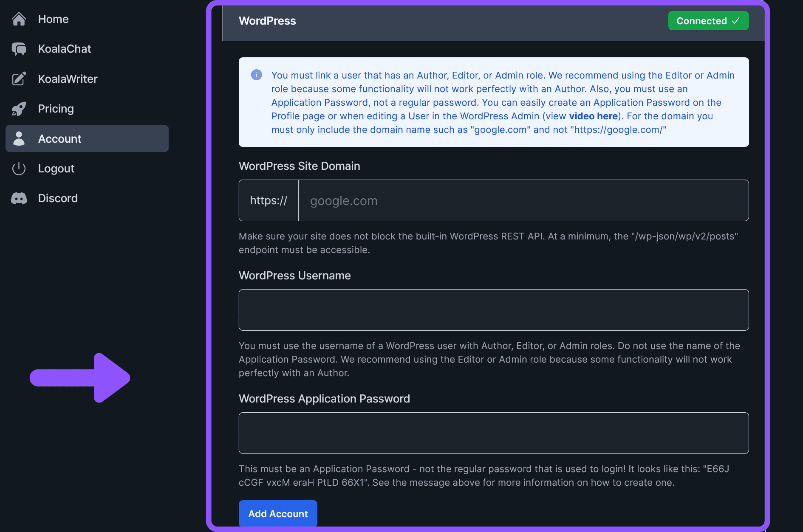Click the Discord logo icon

(19, 198)
